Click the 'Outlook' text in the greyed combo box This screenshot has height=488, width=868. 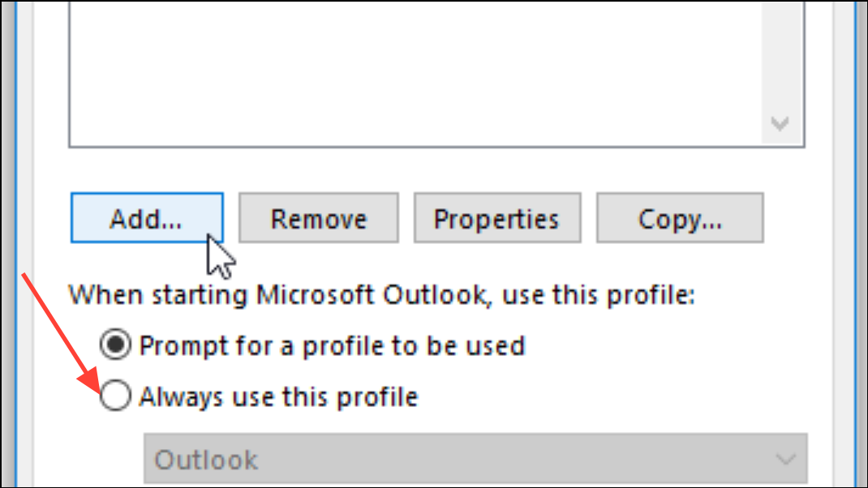point(206,460)
